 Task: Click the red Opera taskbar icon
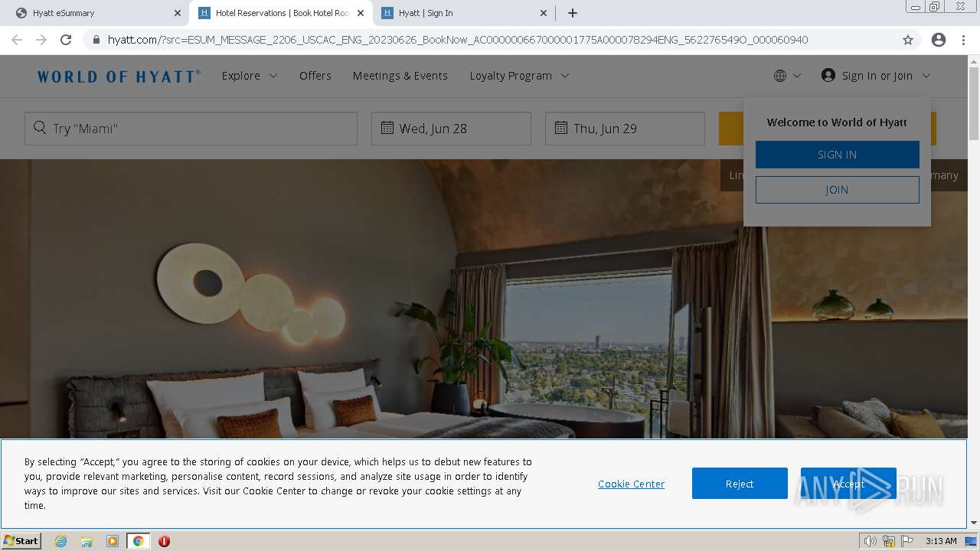[164, 541]
